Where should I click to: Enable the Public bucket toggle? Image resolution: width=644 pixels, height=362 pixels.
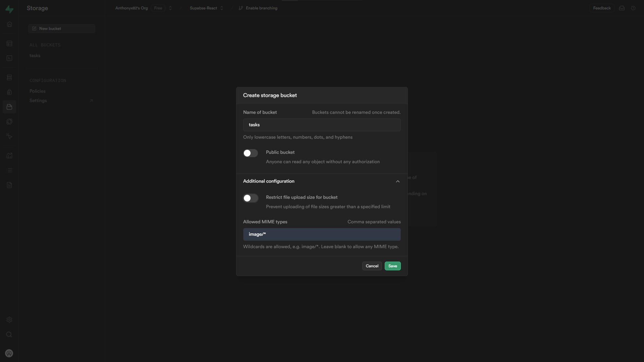click(251, 153)
